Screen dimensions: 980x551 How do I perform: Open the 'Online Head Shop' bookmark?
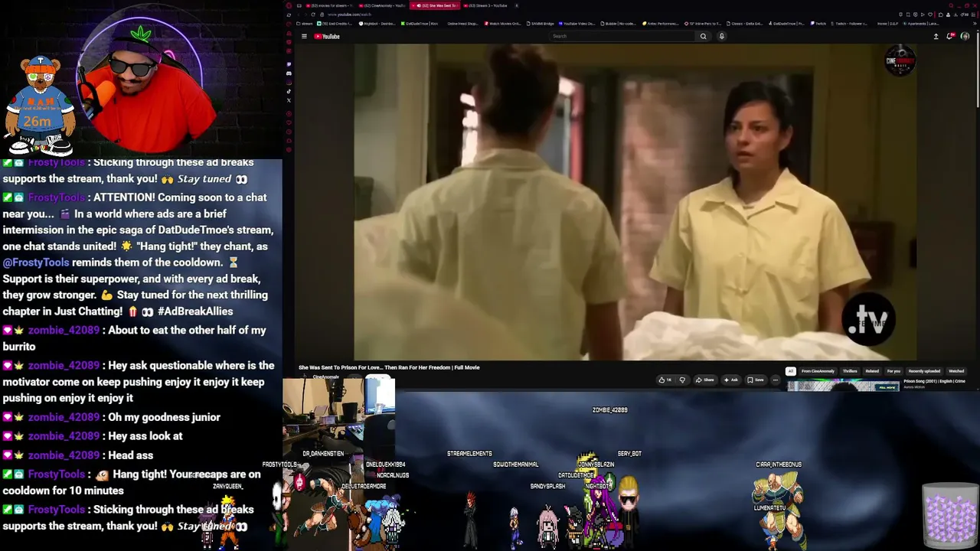click(462, 24)
